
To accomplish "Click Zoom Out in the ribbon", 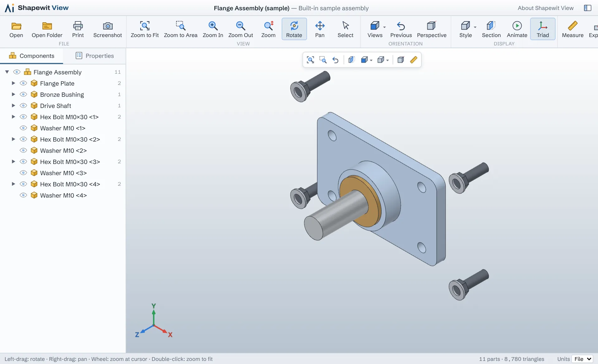I will pyautogui.click(x=240, y=29).
